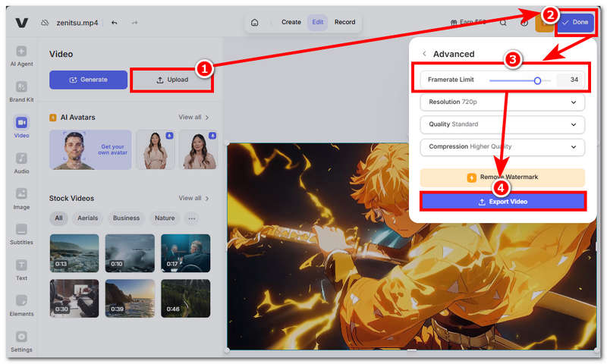This screenshot has width=607, height=364.
Task: Open the help icon near search
Action: [x=524, y=23]
